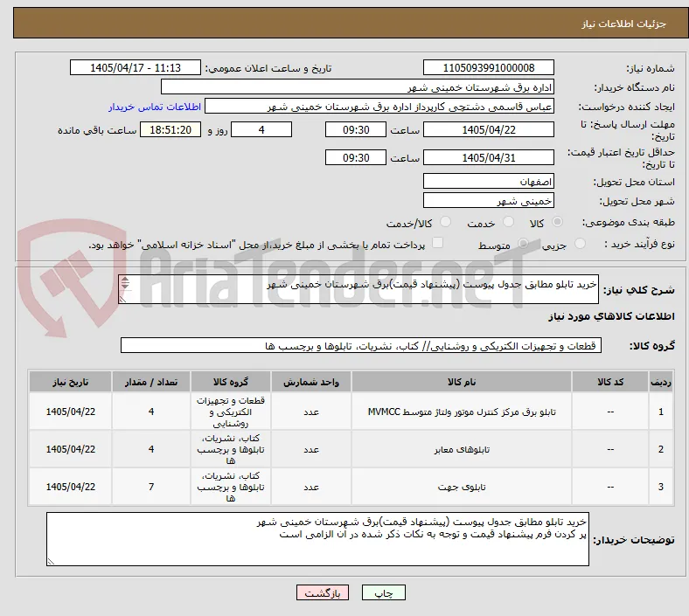
Task: Click the response deadline date 1405/04/22 field
Action: pyautogui.click(x=489, y=129)
